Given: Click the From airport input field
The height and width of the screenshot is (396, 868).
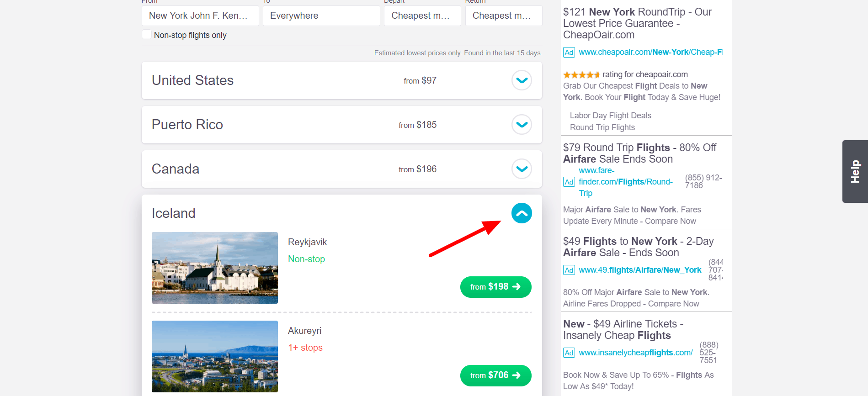Looking at the screenshot, I should (x=200, y=16).
